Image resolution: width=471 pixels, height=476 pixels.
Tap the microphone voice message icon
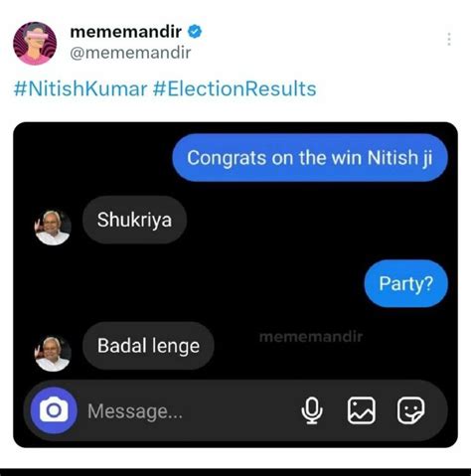click(312, 410)
